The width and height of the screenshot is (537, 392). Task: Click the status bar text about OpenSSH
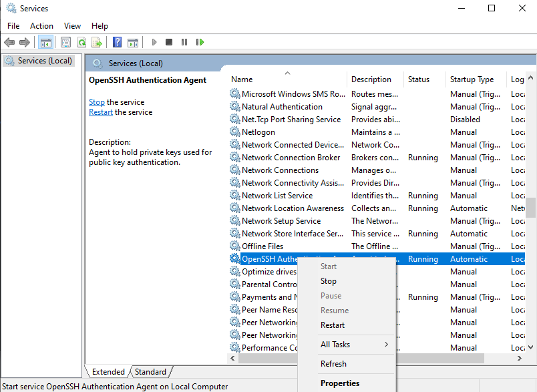115,387
